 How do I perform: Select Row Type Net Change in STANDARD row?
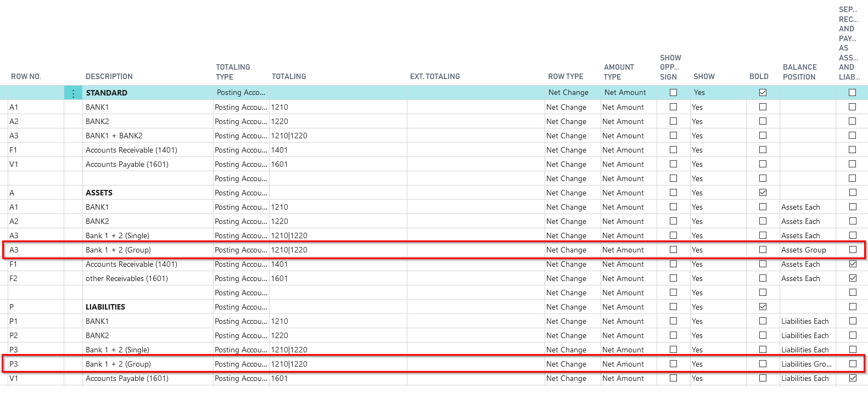click(x=568, y=93)
